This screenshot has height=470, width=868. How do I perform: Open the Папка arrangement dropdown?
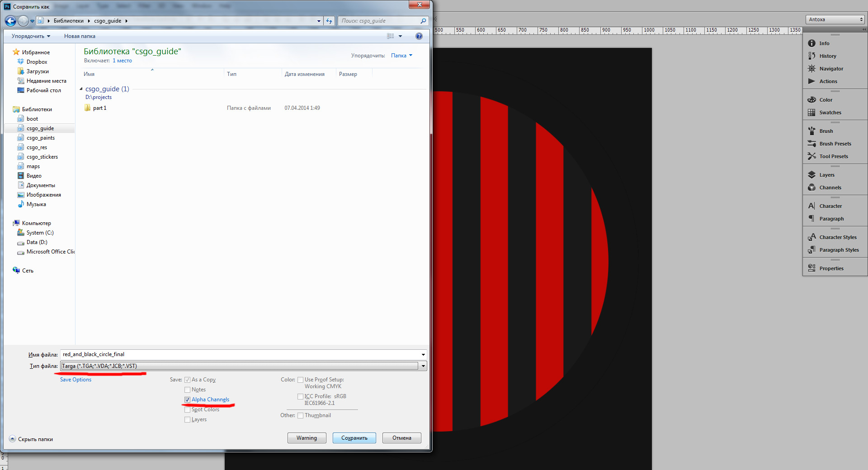click(x=401, y=56)
